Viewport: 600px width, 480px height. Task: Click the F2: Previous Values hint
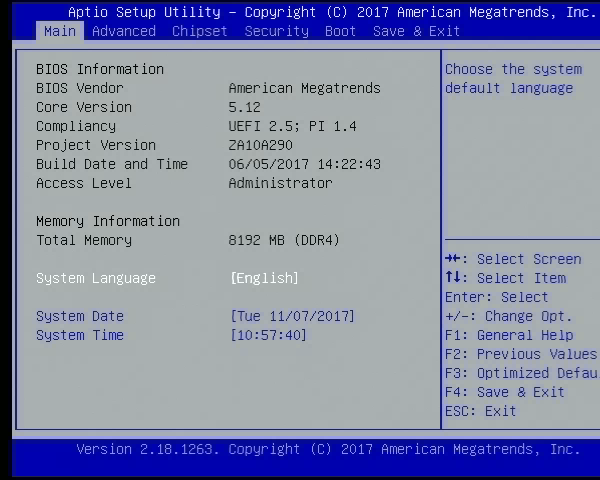pos(521,354)
